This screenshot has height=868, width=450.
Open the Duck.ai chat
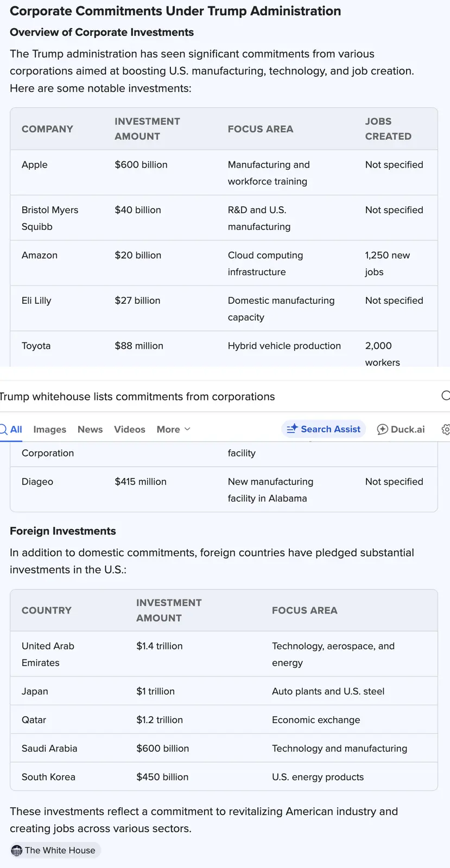pos(401,429)
